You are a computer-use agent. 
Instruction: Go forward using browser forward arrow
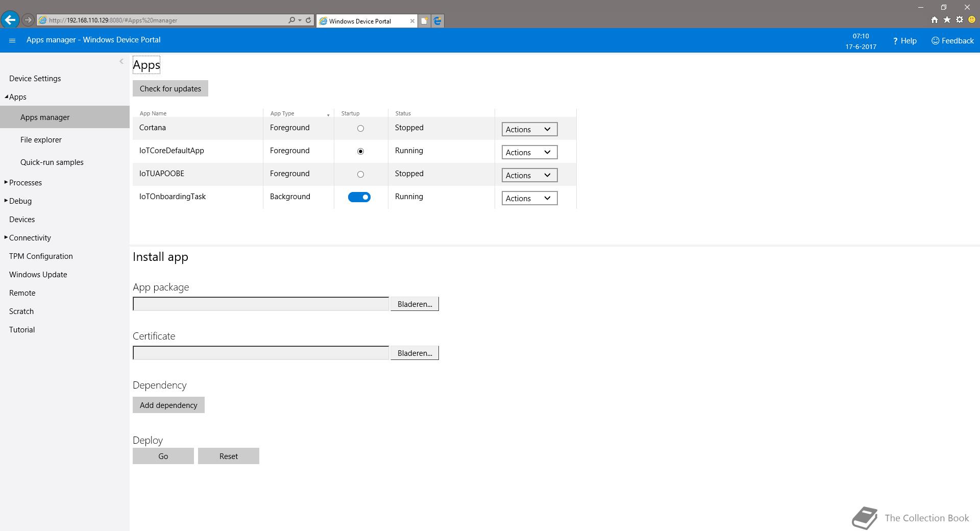coord(28,20)
